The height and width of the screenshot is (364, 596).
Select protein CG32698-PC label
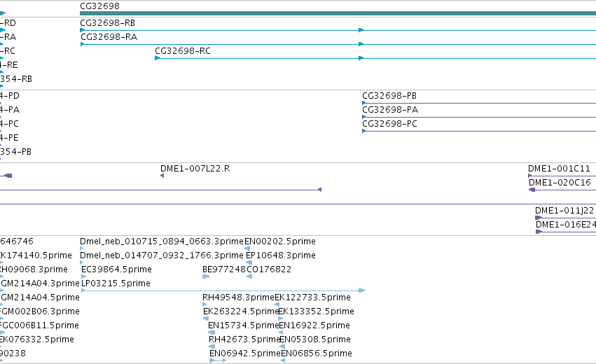[389, 124]
